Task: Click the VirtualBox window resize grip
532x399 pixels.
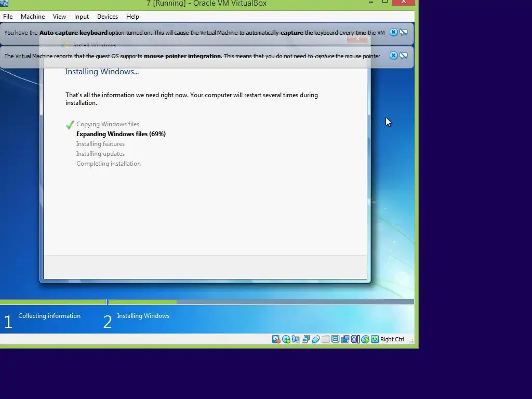Action: click(x=411, y=341)
